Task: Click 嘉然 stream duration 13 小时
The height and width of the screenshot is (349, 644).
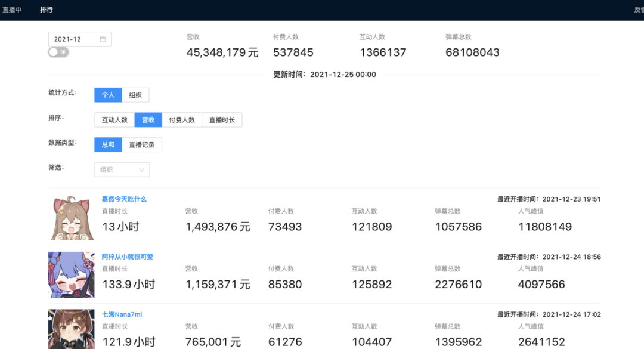Action: (x=120, y=227)
